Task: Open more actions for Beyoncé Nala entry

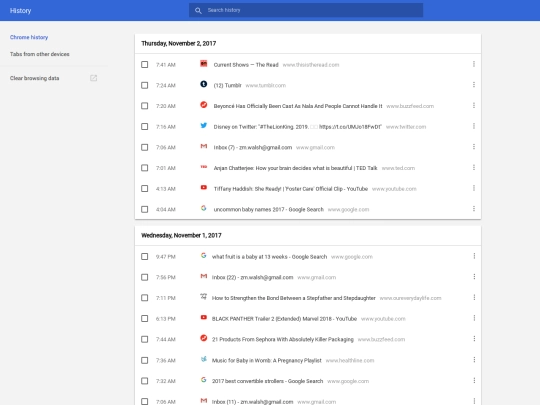Action: (x=474, y=105)
